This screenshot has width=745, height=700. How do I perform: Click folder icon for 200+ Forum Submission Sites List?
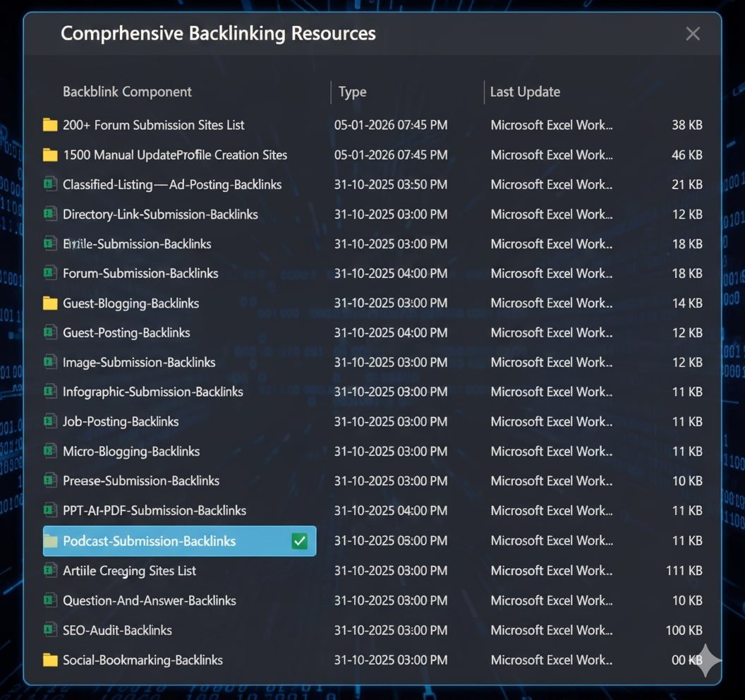coord(49,126)
